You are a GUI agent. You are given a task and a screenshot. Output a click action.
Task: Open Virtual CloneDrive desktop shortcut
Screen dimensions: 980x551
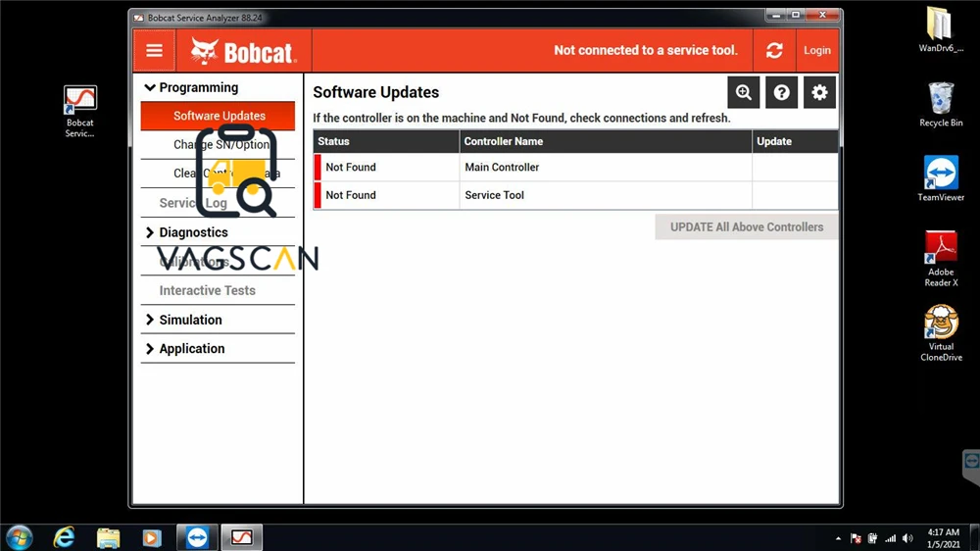(x=941, y=333)
